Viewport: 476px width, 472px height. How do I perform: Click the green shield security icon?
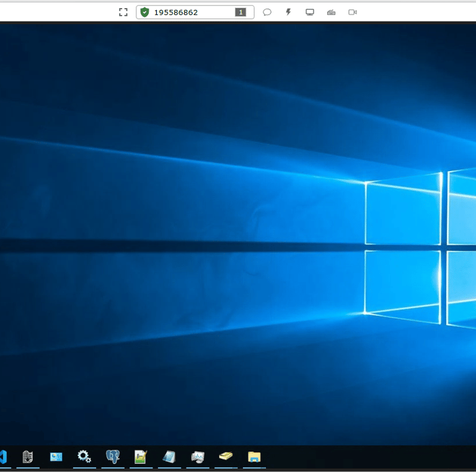click(145, 12)
